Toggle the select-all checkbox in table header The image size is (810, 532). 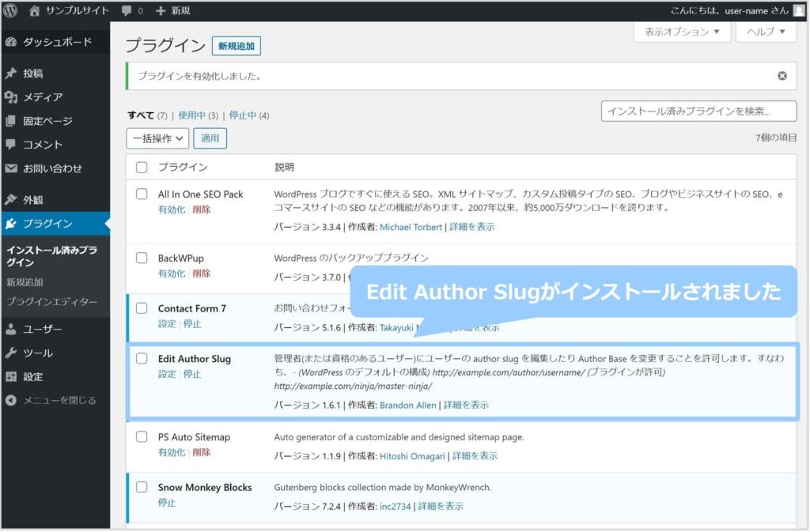(x=142, y=167)
